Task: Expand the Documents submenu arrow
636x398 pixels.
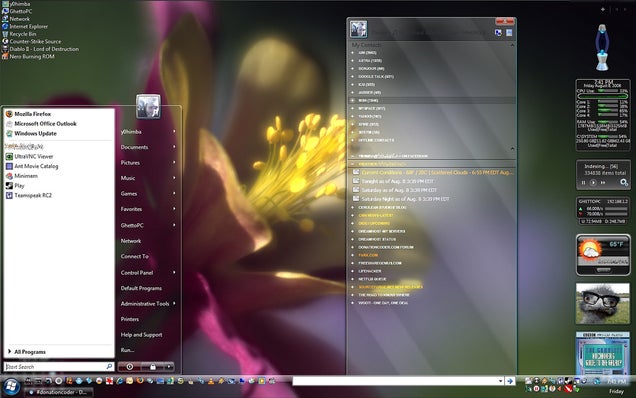Action: point(174,147)
